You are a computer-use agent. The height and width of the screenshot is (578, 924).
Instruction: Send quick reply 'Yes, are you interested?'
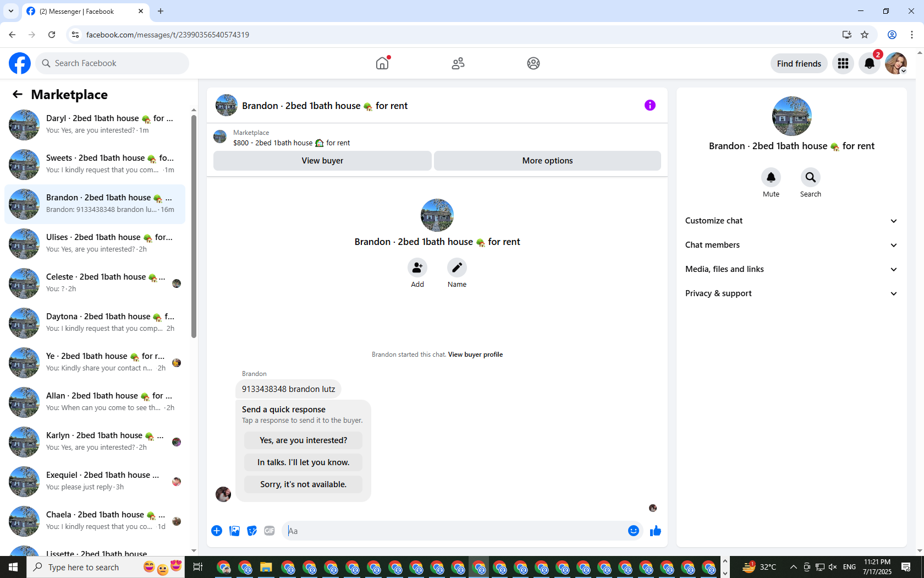[x=304, y=440]
